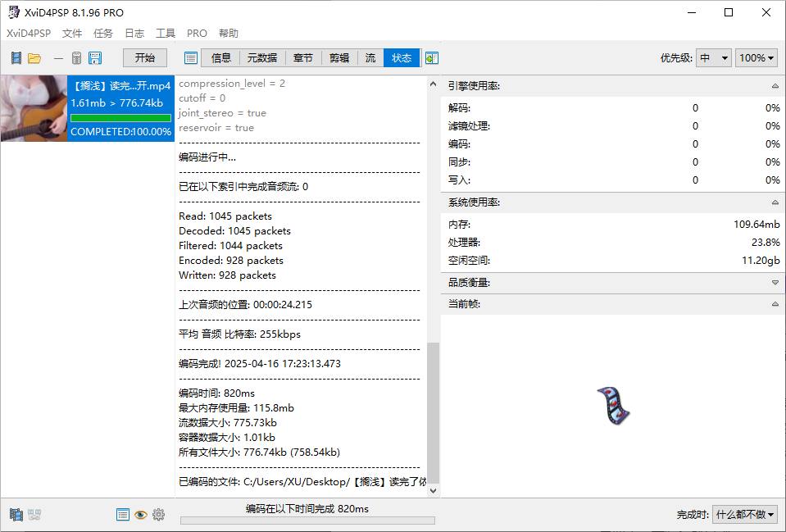Open the 什么都不做 completion action dropdown
The image size is (786, 532).
click(744, 514)
